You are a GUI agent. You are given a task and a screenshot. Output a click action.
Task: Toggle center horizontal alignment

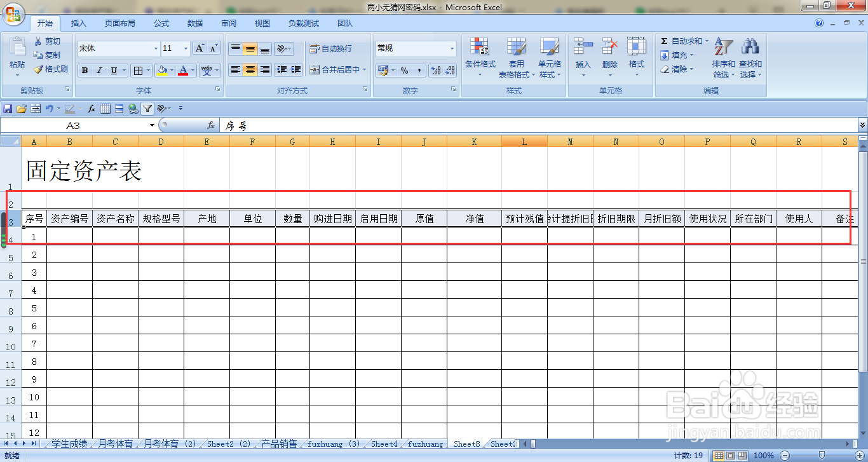(250, 70)
